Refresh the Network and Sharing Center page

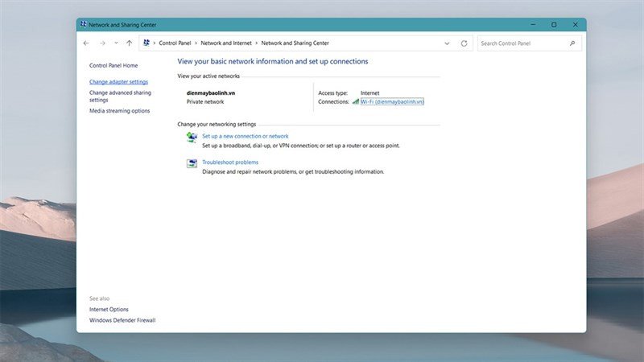pyautogui.click(x=464, y=43)
